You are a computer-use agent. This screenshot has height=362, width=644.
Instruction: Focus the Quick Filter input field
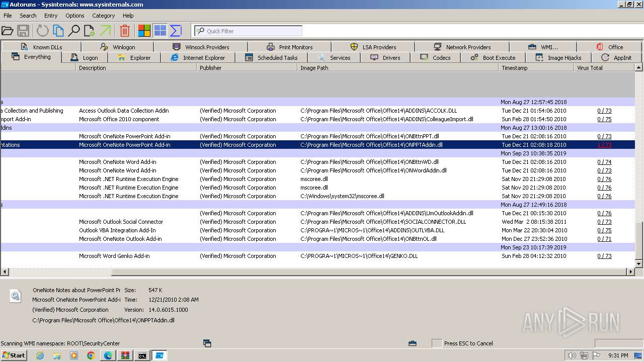pos(249,31)
